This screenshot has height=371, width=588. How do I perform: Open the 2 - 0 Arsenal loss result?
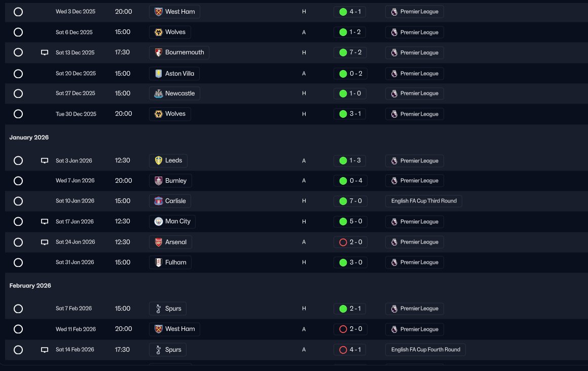350,242
